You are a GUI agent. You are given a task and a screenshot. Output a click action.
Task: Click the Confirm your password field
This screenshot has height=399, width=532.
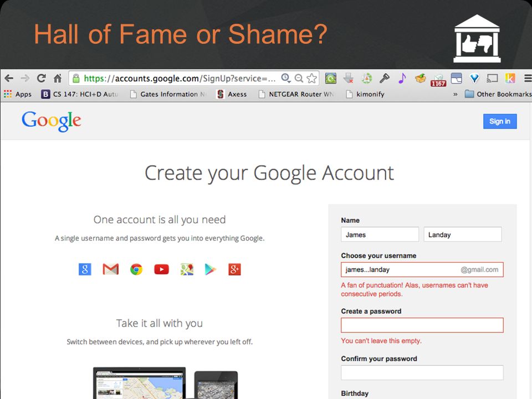422,372
